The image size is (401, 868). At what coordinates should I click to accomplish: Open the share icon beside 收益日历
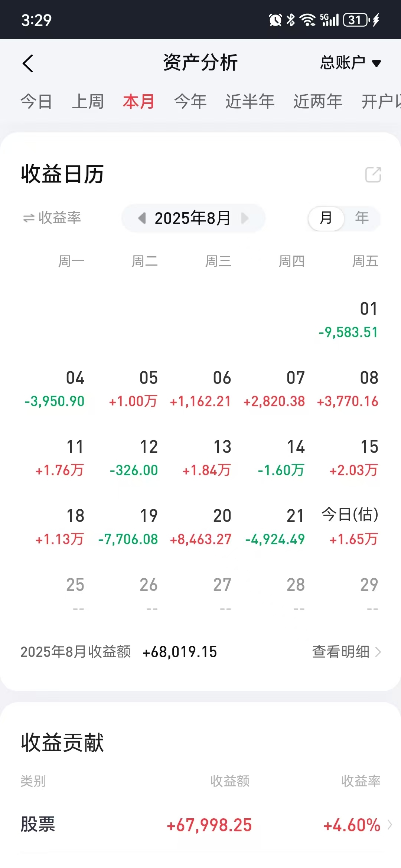coord(373,174)
